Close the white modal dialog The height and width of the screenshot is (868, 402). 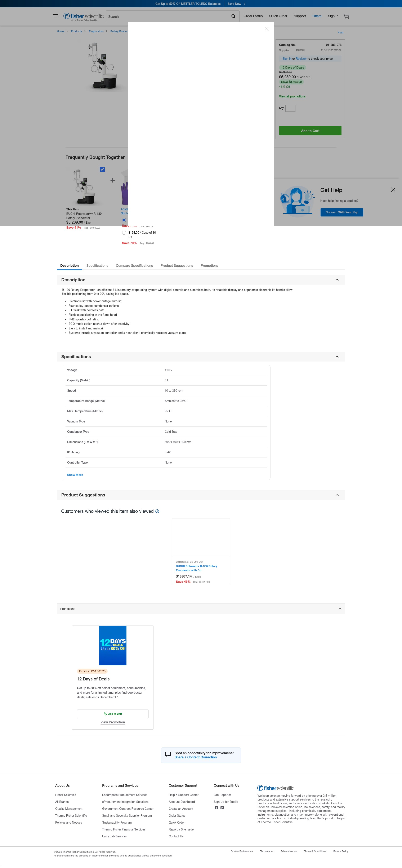(266, 29)
